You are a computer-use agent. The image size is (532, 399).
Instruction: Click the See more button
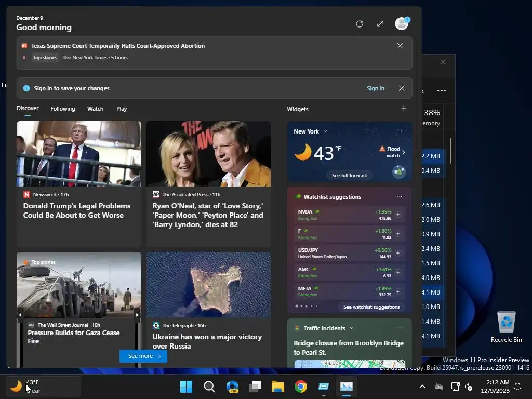point(143,356)
